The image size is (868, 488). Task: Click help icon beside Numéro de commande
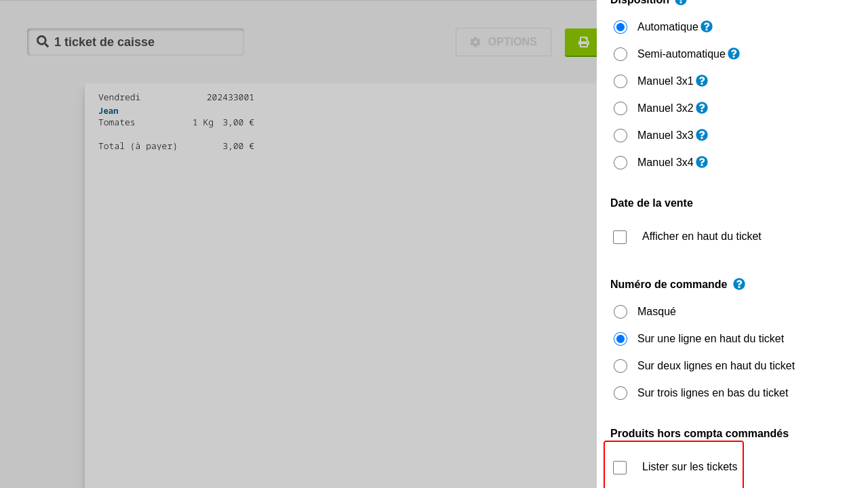point(739,284)
